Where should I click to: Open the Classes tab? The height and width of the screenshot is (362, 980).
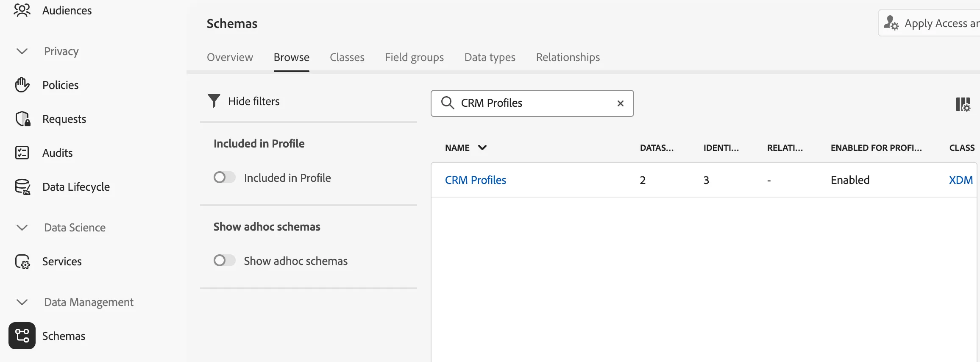(347, 57)
